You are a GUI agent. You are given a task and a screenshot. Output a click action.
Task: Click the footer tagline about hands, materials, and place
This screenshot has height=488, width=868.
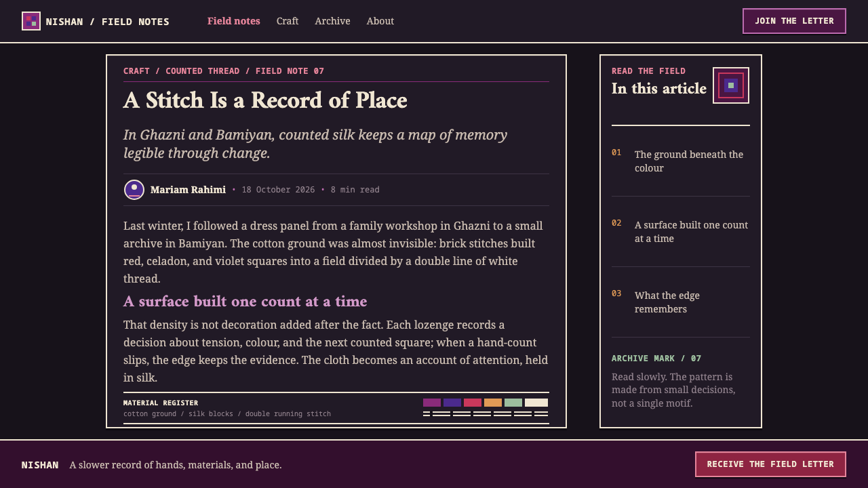176,465
